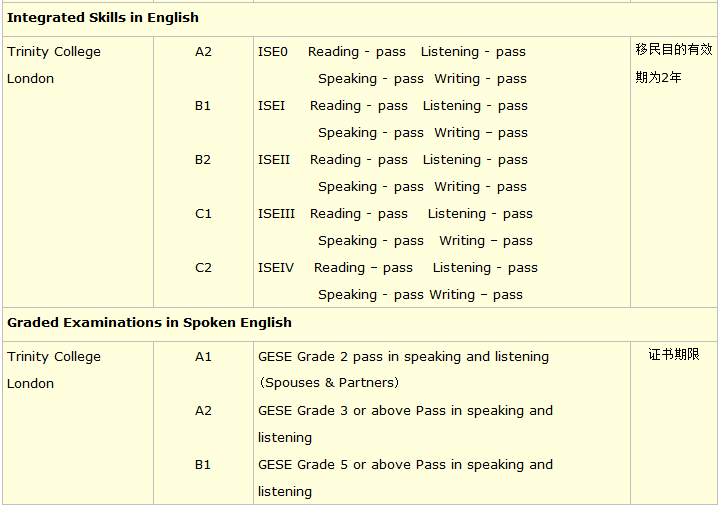Viewport: 720px width, 507px height.
Task: Click the 移民目的有效 validity note
Action: click(x=674, y=50)
